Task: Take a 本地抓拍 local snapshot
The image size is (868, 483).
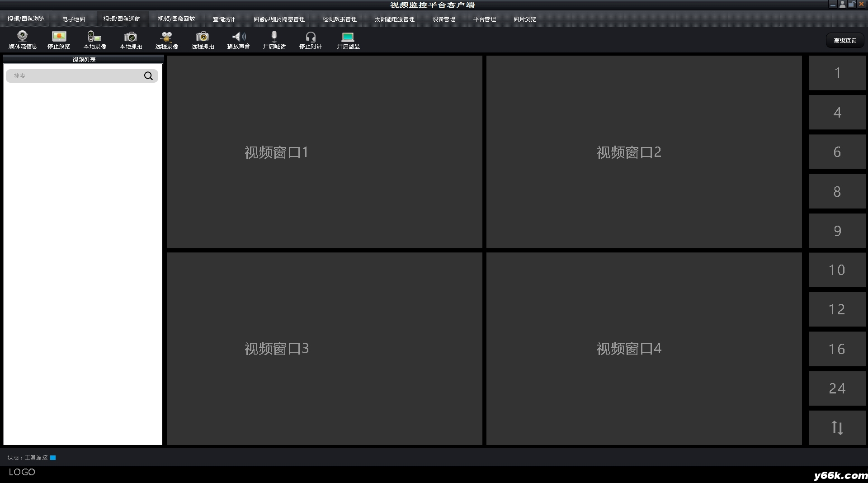Action: (131, 36)
